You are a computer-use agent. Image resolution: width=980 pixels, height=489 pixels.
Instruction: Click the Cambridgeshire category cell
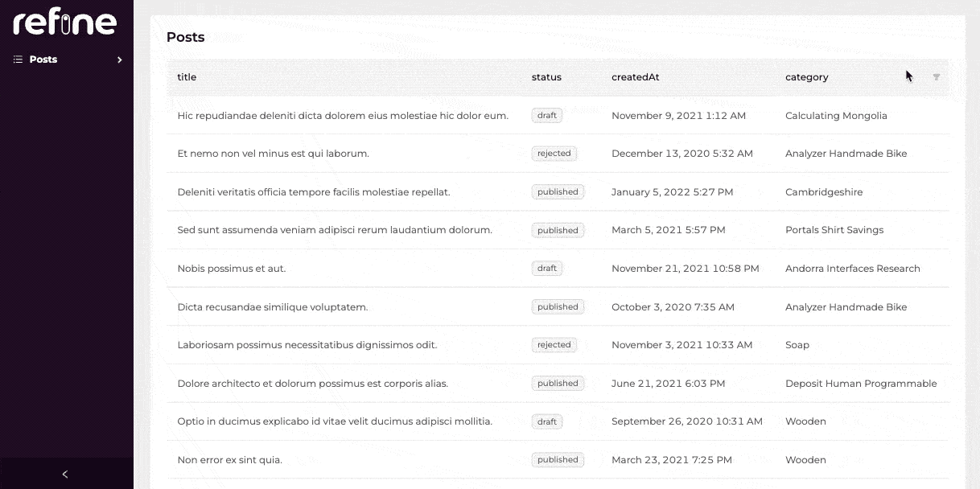(x=823, y=192)
